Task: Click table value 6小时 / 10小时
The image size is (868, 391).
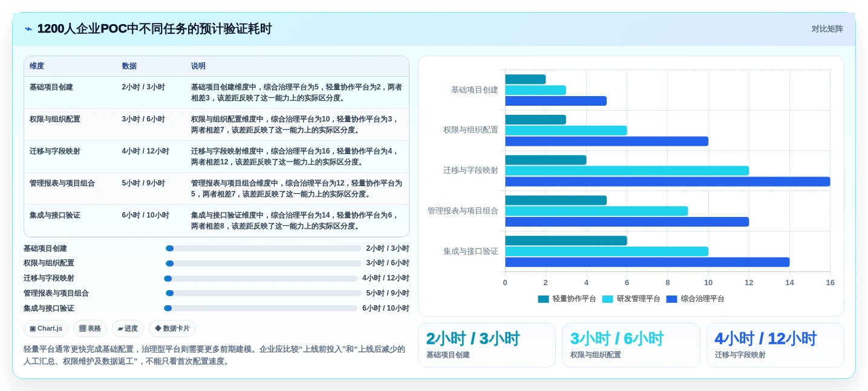Action: (145, 215)
